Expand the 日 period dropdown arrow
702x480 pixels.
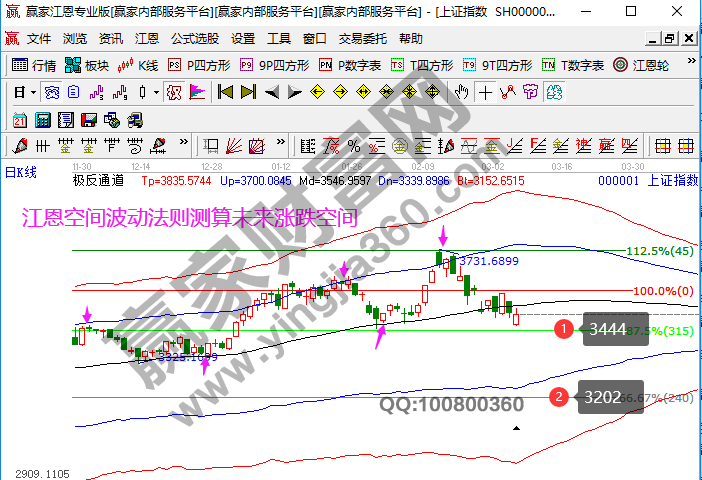tap(33, 92)
